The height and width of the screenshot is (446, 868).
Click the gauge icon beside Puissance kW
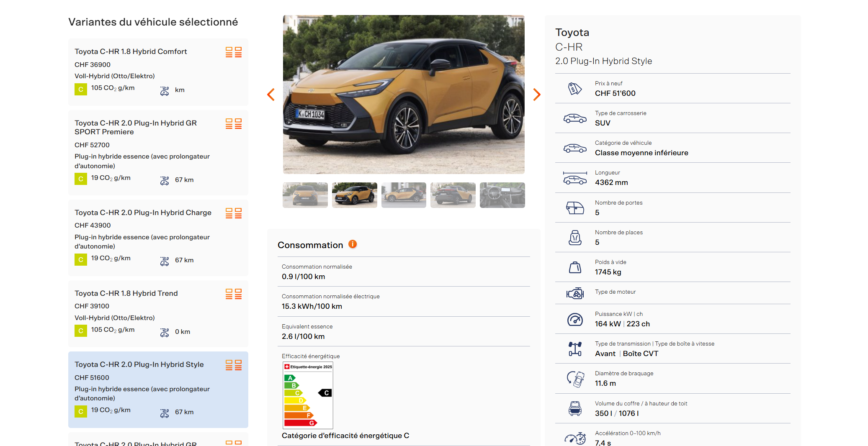point(575,319)
